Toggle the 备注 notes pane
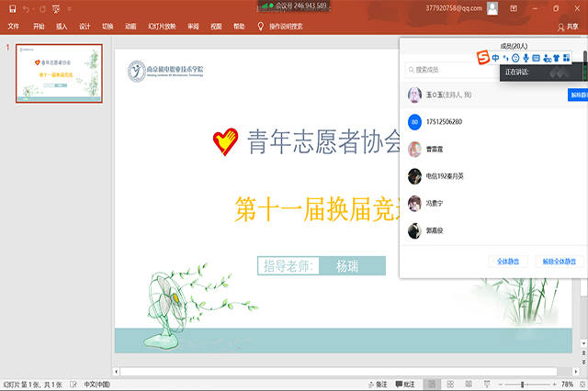Image resolution: width=588 pixels, height=391 pixels. [x=378, y=384]
